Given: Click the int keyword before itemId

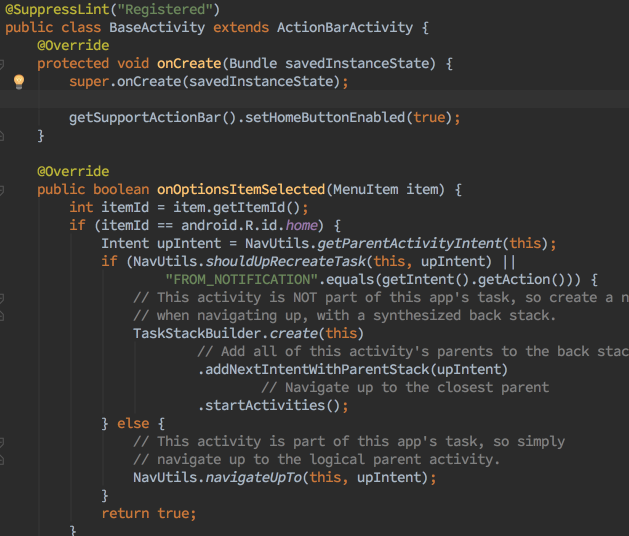Looking at the screenshot, I should click(x=81, y=207).
